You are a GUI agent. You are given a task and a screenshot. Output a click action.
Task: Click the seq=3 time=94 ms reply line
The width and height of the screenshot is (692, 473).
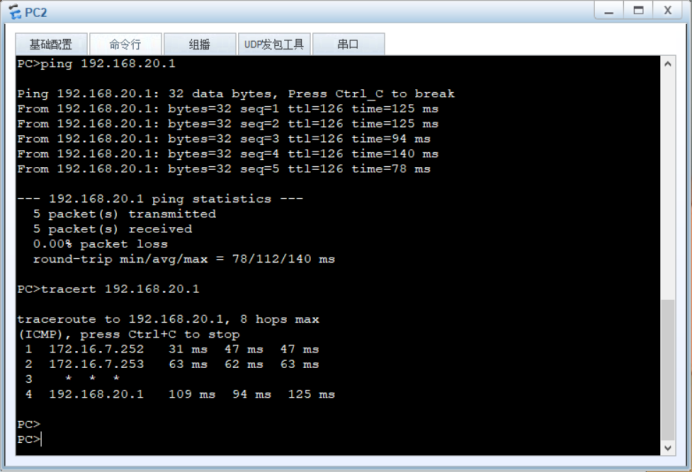pos(224,139)
